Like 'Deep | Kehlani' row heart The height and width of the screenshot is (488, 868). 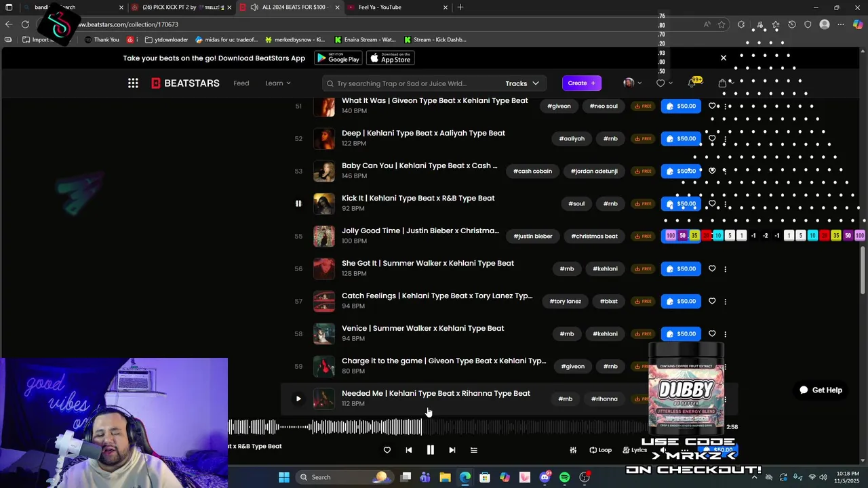[712, 138]
